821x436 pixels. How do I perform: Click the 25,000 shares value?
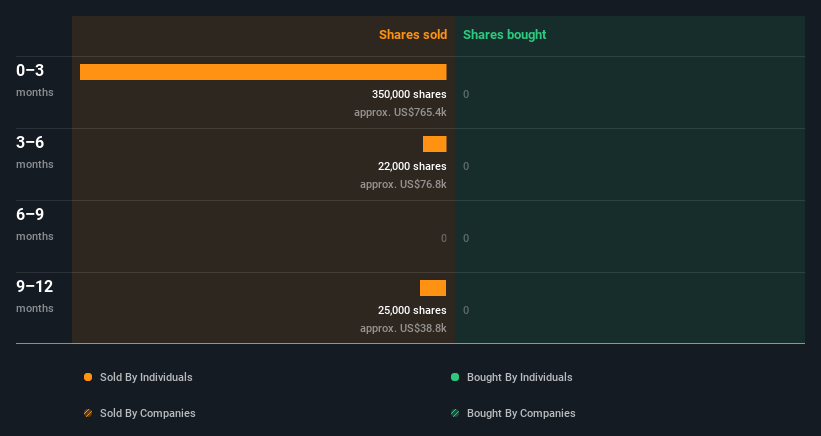[x=412, y=310]
